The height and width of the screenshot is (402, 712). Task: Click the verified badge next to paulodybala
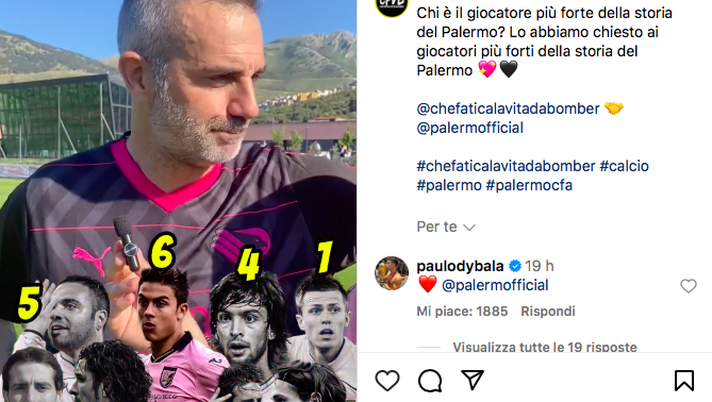pos(515,266)
